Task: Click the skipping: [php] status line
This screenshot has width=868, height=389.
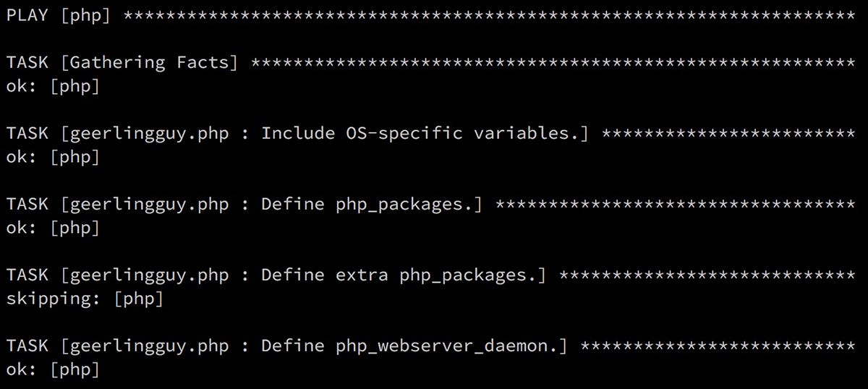Action: pyautogui.click(x=85, y=299)
